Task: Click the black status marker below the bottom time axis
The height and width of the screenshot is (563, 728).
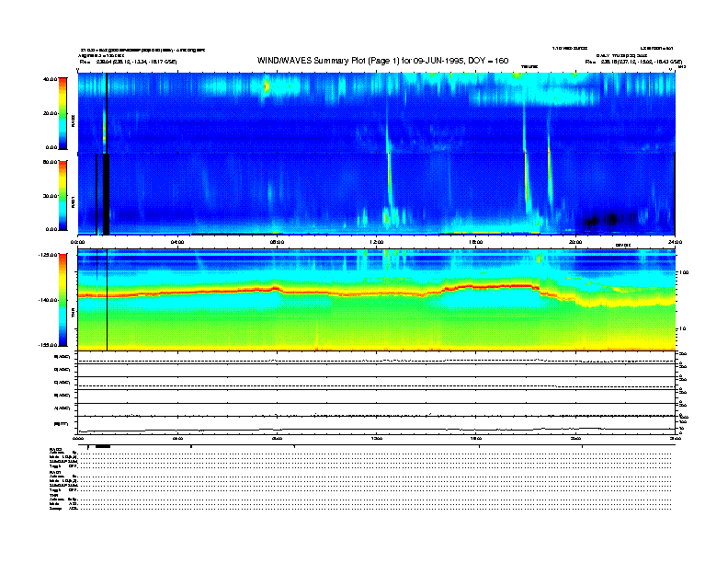Action: tap(103, 446)
